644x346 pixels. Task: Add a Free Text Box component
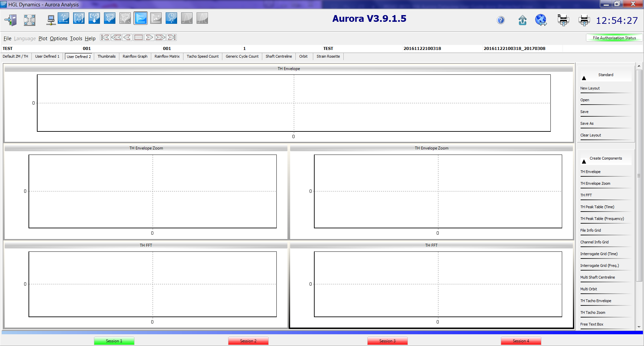point(592,324)
